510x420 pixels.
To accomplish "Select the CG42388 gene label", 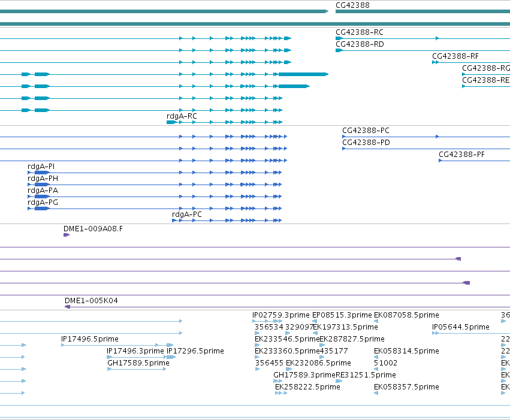I will point(352,5).
